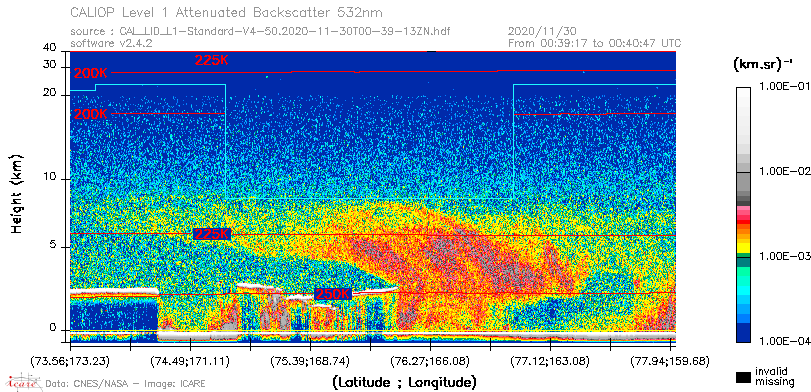811x392 pixels.
Task: Click the 'software v2.4.2' text
Action: [x=111, y=43]
